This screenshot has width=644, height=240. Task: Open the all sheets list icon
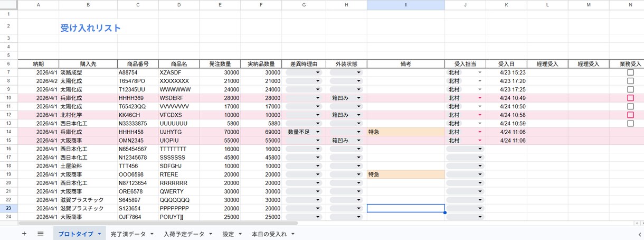click(41, 234)
